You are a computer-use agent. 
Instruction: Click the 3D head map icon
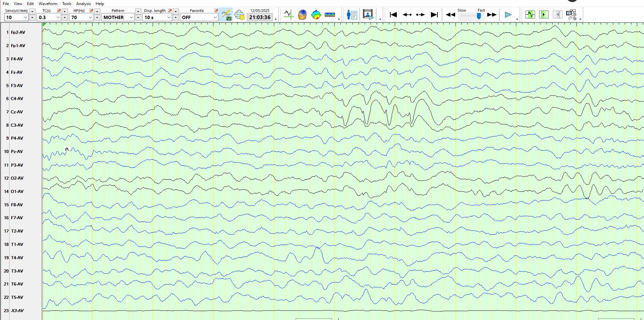coord(302,15)
